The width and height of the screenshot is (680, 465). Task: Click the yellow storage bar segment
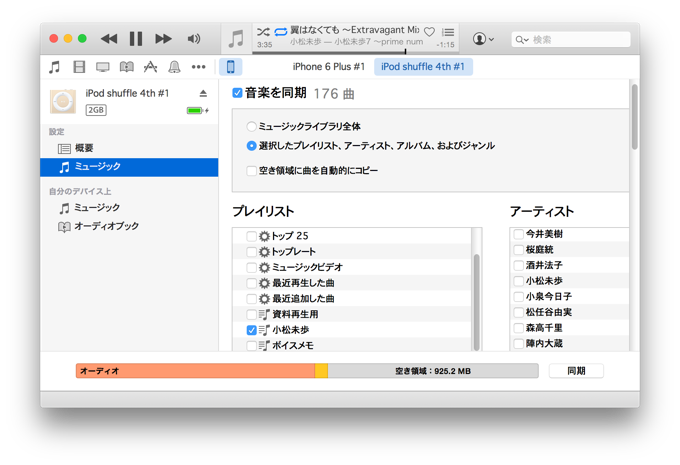click(x=321, y=371)
